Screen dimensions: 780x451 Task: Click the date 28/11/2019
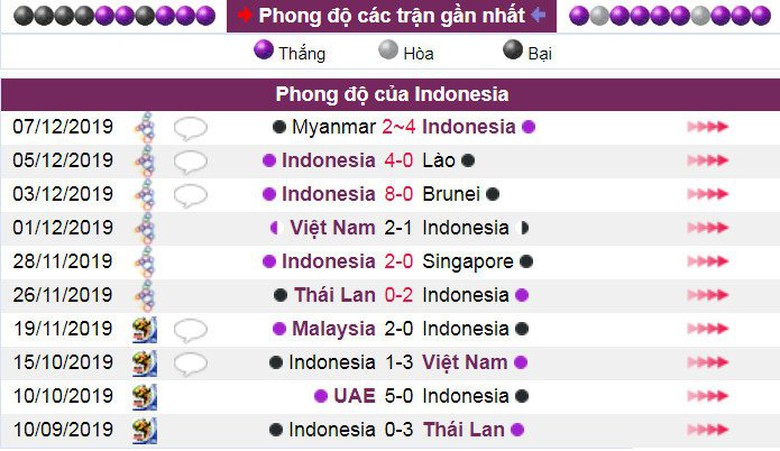pyautogui.click(x=63, y=262)
